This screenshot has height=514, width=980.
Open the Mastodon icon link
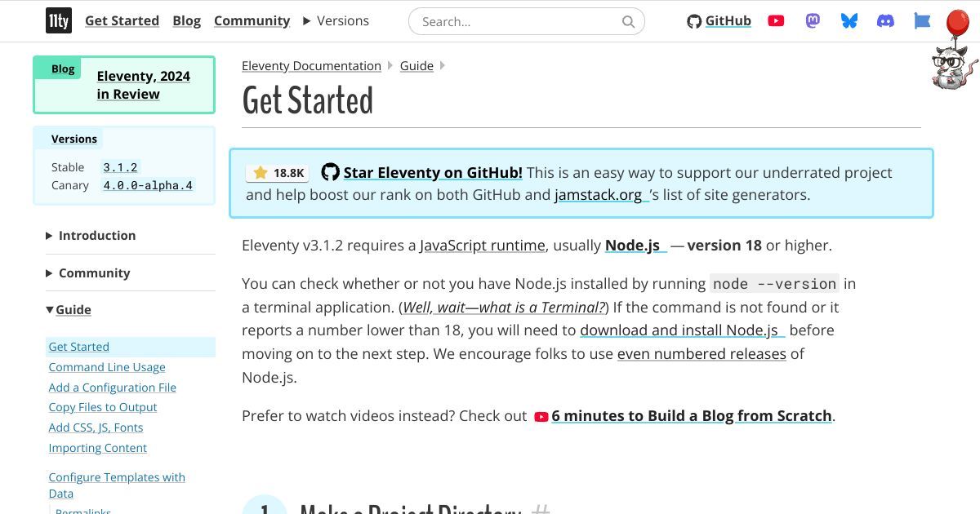[813, 21]
